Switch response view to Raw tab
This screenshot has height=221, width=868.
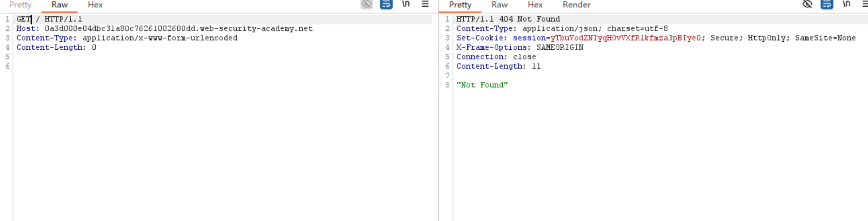click(499, 5)
